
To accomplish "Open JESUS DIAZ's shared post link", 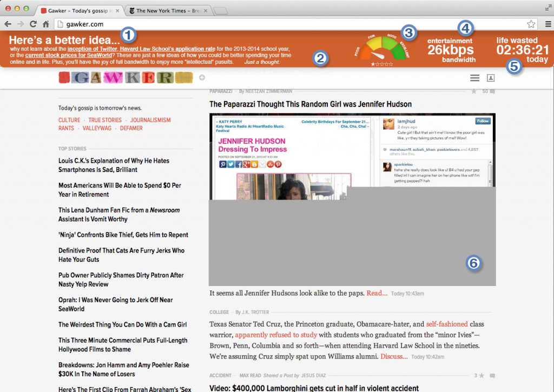I will (x=314, y=375).
